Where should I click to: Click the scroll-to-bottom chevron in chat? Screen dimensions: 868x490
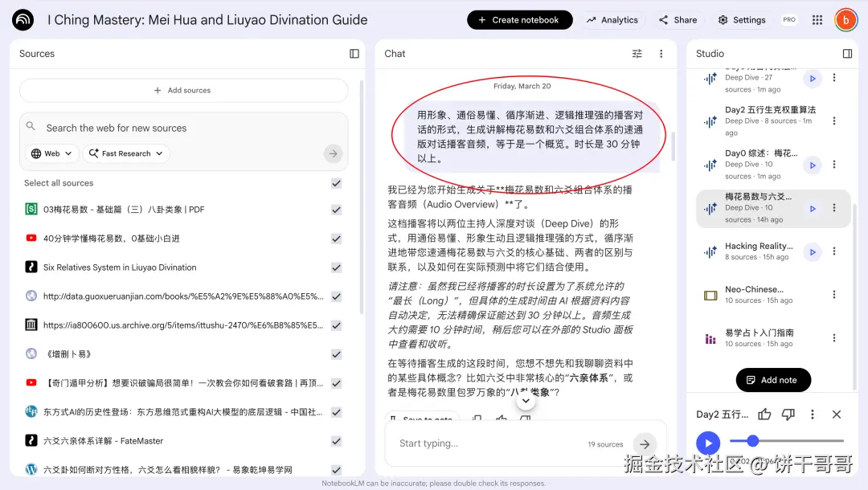click(526, 400)
